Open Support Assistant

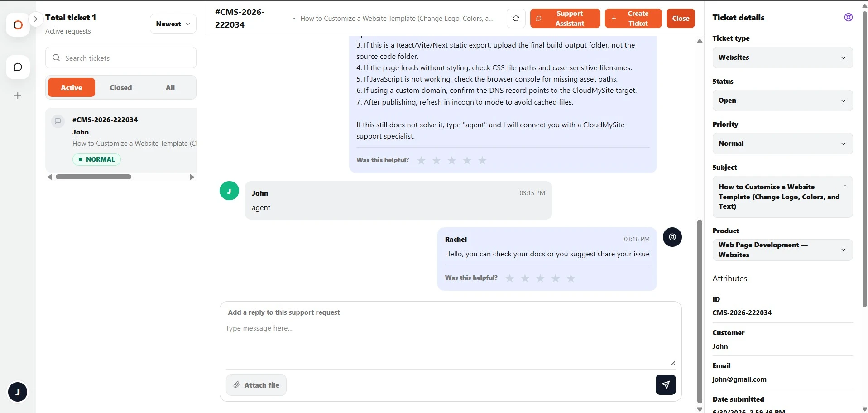[x=565, y=19]
